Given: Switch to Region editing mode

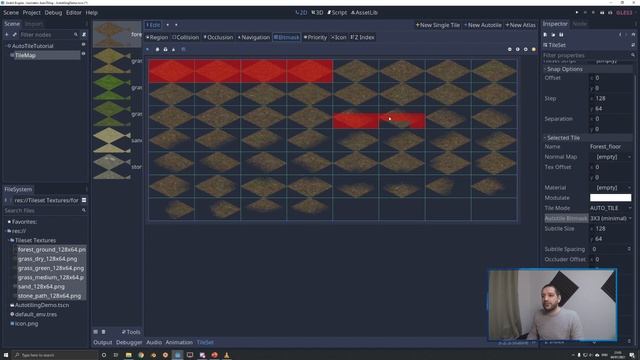Looking at the screenshot, I should click(157, 37).
